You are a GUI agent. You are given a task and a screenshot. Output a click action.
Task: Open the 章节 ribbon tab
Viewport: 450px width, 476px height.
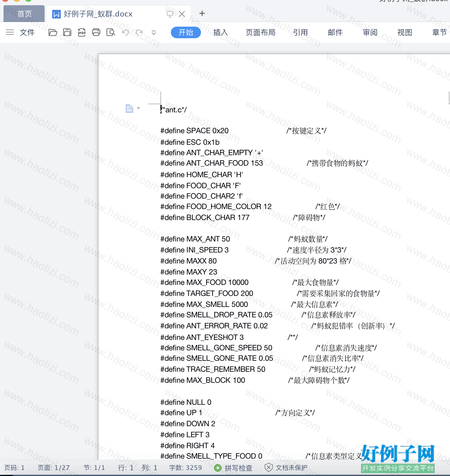click(x=439, y=32)
